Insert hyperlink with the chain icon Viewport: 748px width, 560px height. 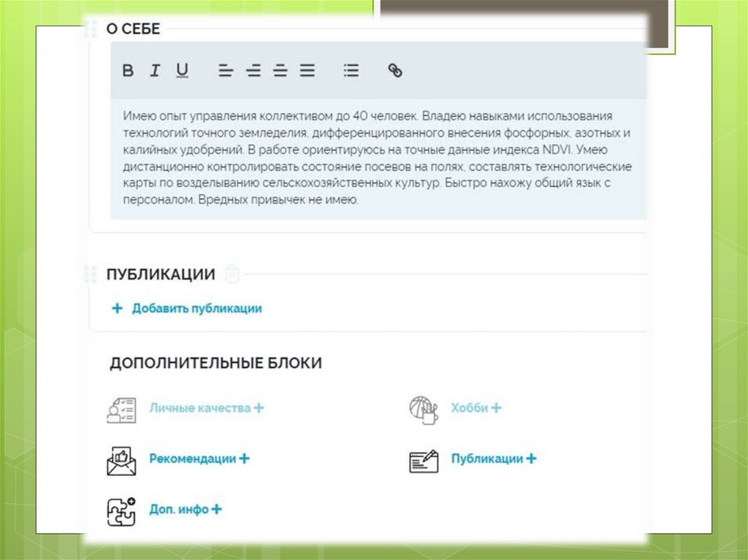pyautogui.click(x=395, y=71)
